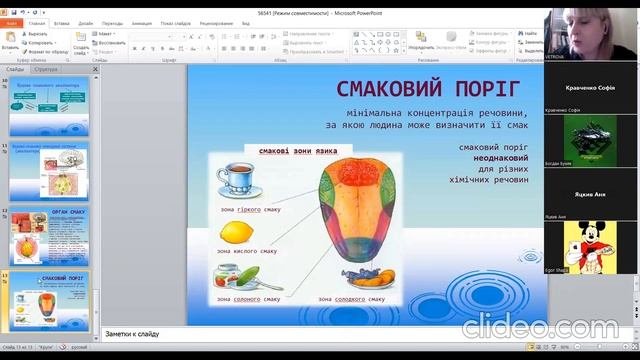
Task: Open Выровнять текст align text dropdown
Action: (305, 43)
